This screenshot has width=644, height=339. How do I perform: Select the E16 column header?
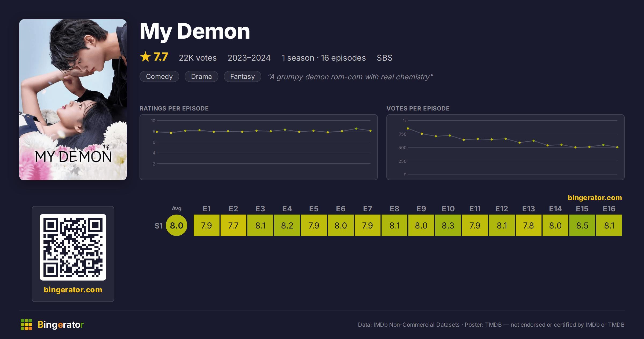pyautogui.click(x=609, y=209)
